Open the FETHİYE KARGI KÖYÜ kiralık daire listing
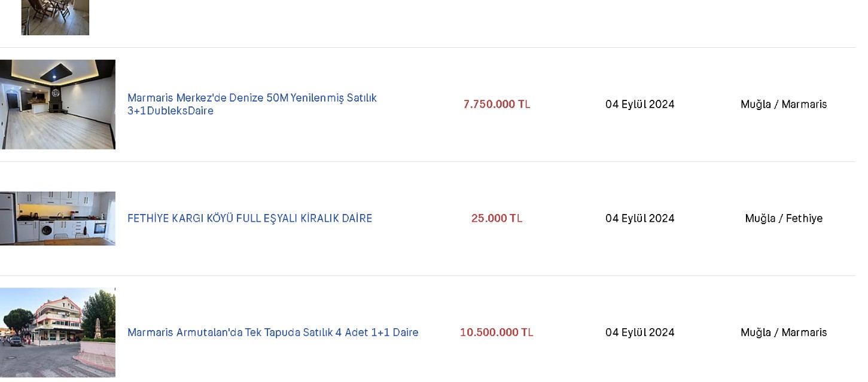Screen dimensions: 868x382 pos(249,218)
